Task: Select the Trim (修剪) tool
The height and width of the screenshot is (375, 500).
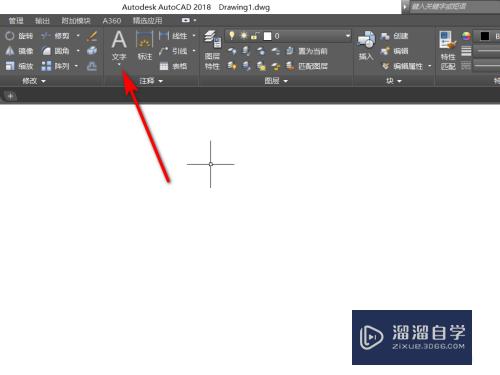Action: click(55, 36)
